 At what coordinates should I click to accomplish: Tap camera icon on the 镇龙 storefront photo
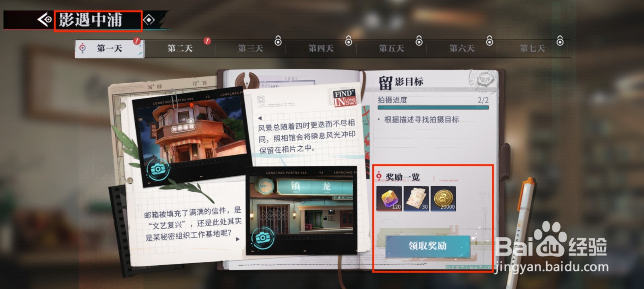[x=262, y=238]
